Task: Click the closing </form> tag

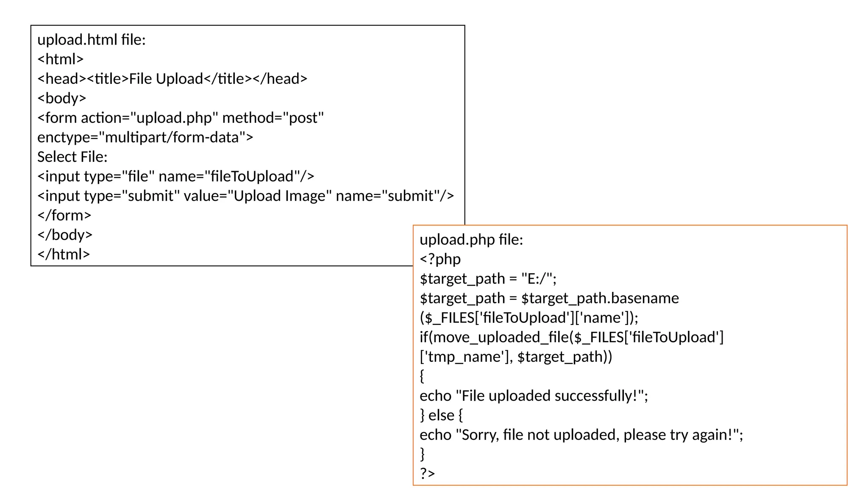Action: click(64, 215)
